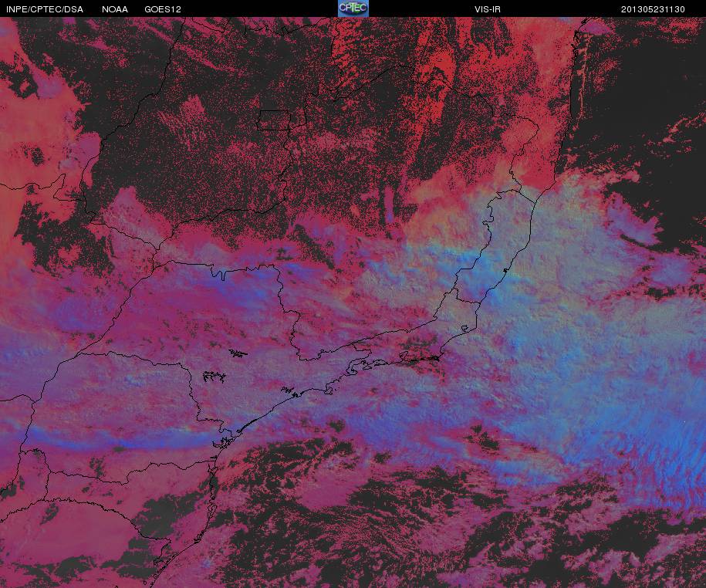Select the INPE/CPTEC/DSA header text

click(45, 9)
